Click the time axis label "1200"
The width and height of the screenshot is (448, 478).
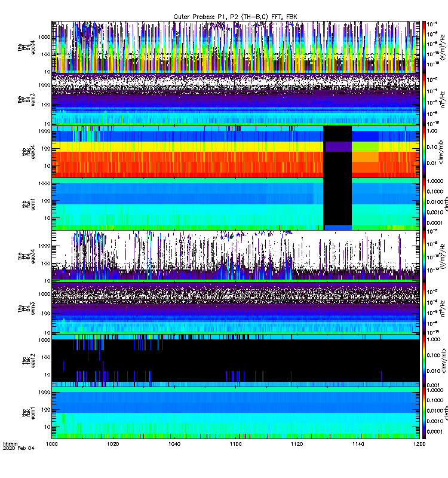(x=419, y=444)
